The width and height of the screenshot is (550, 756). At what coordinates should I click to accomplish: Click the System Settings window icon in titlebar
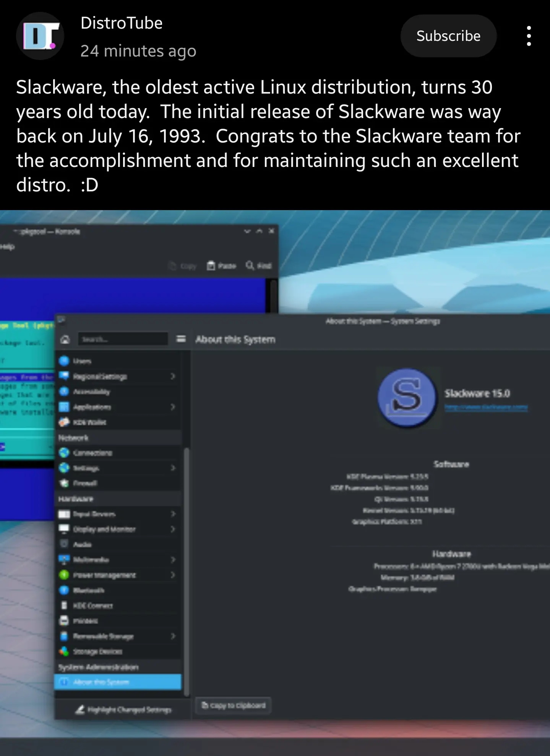(x=61, y=320)
